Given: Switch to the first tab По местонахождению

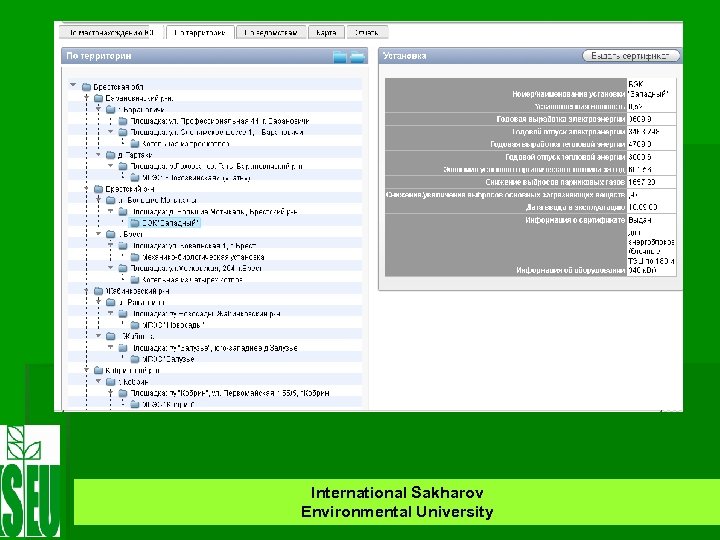Looking at the screenshot, I should point(112,33).
